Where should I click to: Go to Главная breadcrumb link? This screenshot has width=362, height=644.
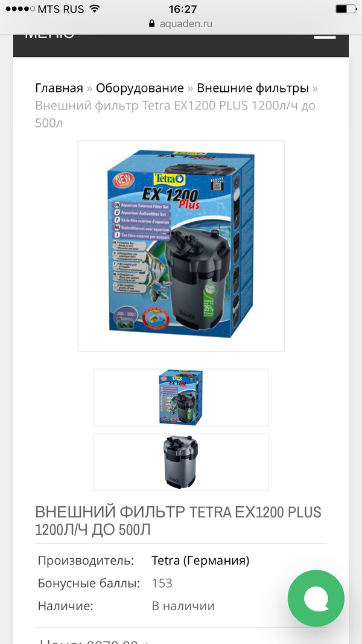59,88
